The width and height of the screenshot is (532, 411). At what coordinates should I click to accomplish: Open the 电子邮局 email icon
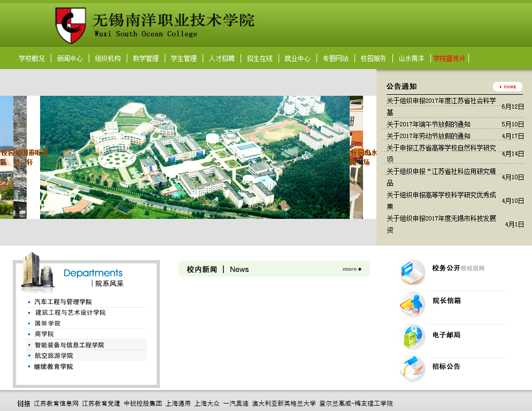413,337
